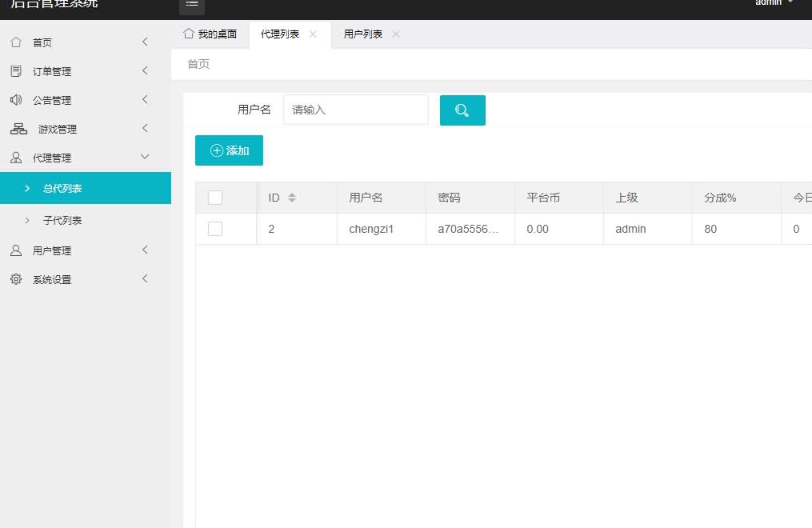This screenshot has height=528, width=812.
Task: Check the row checkbox for chengzi1
Action: [x=215, y=229]
